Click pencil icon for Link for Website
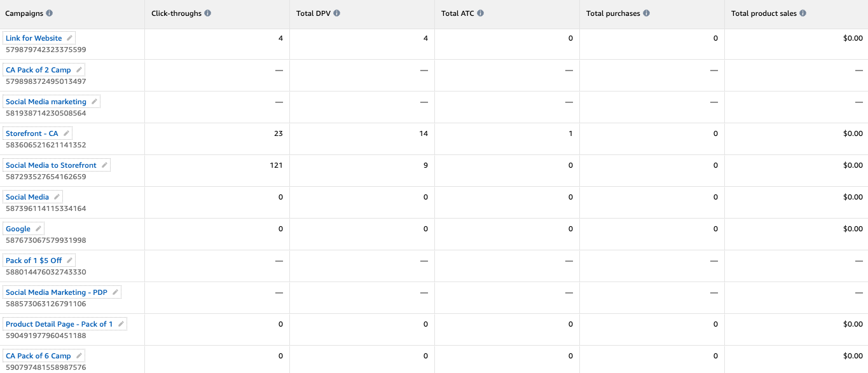The width and height of the screenshot is (868, 373). click(x=69, y=38)
